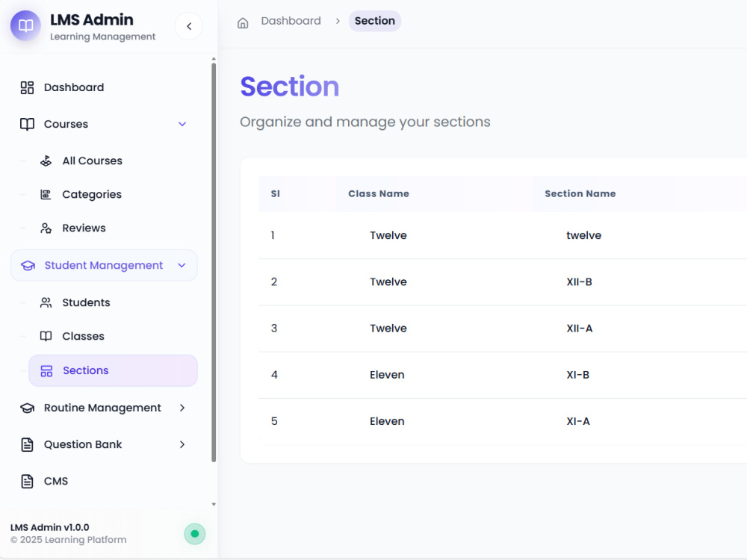This screenshot has height=560, width=747.
Task: Select the XI-B section cell
Action: 578,376
